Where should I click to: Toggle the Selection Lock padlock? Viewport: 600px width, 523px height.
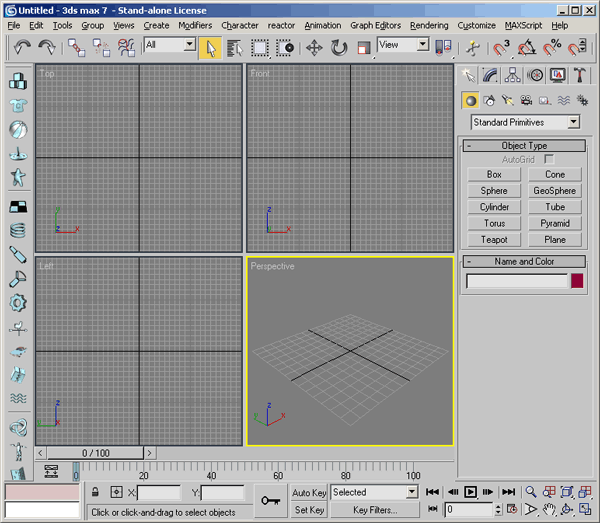[94, 492]
